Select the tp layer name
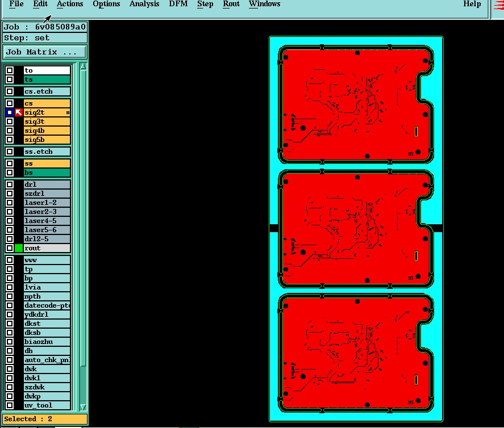Viewport: 504px width, 428px height. [x=47, y=269]
